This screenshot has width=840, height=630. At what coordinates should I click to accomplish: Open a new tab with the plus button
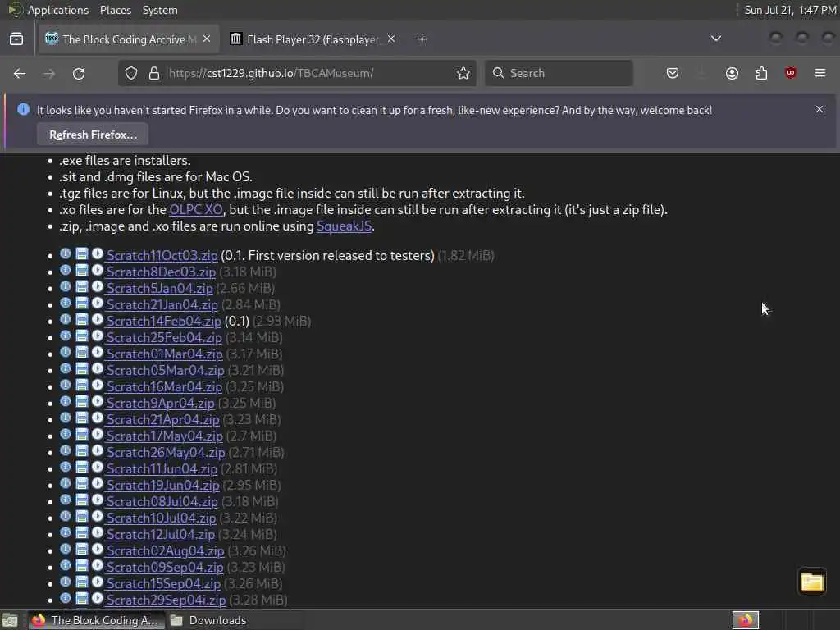pyautogui.click(x=422, y=39)
